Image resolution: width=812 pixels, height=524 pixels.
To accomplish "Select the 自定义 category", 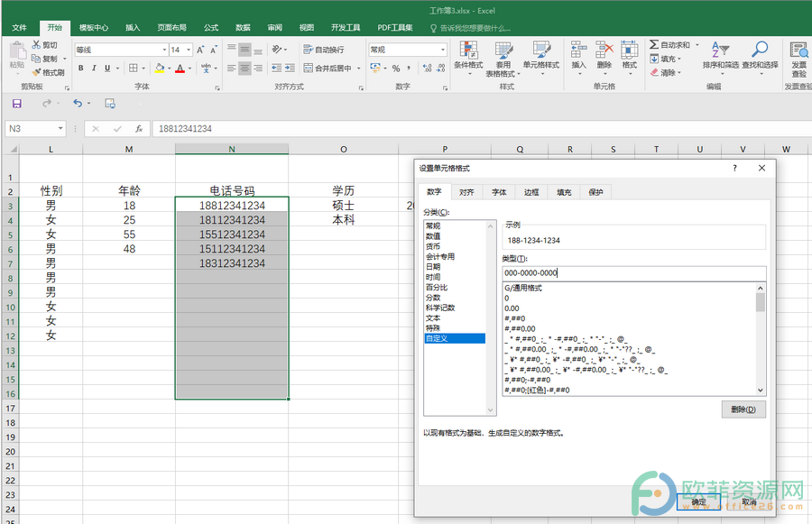I will pos(454,338).
